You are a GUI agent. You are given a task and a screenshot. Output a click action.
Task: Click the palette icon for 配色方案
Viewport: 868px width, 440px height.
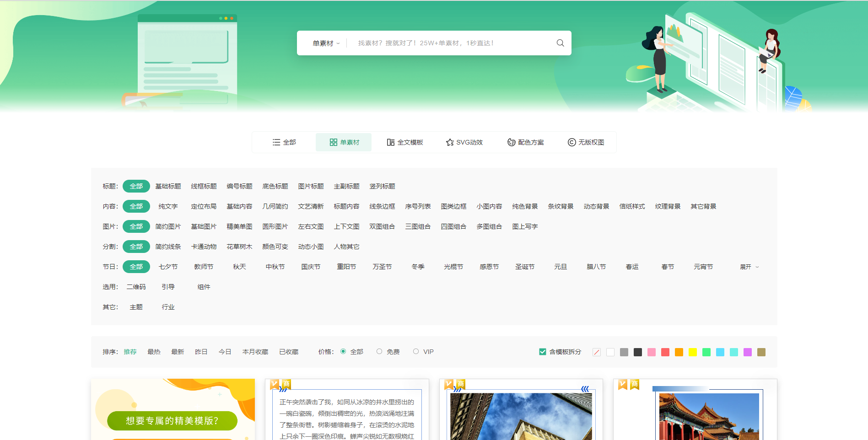(512, 142)
